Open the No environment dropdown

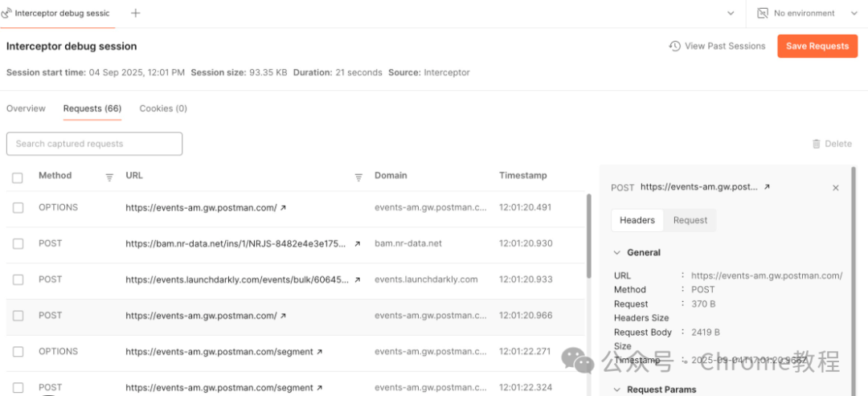807,14
